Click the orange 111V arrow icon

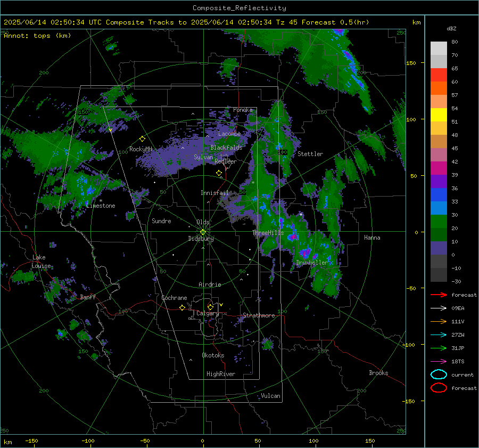click(x=439, y=321)
